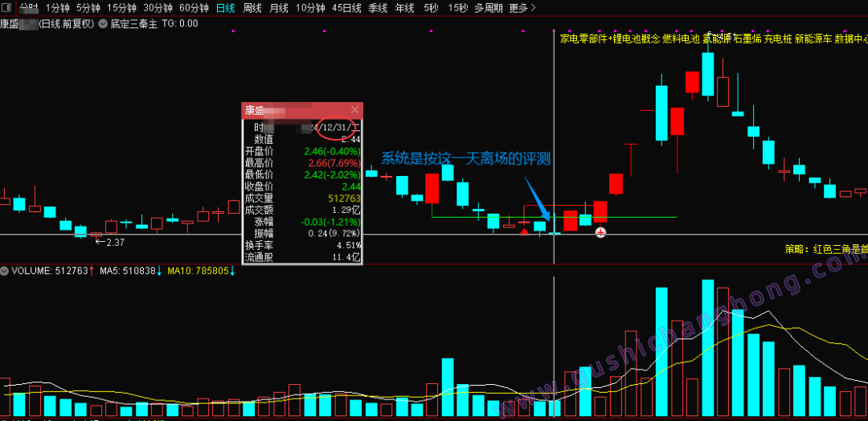
Task: Switch to the 5分钟 period tab
Action: click(88, 8)
